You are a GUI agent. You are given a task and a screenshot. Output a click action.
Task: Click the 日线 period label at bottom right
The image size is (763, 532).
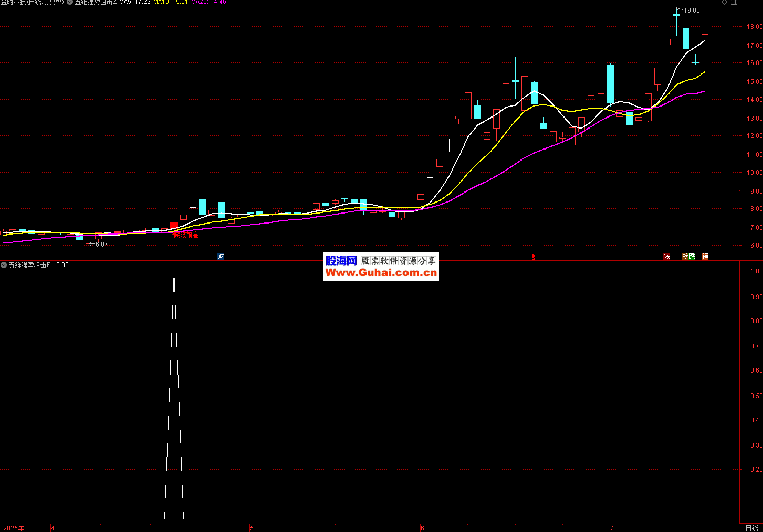pyautogui.click(x=751, y=528)
